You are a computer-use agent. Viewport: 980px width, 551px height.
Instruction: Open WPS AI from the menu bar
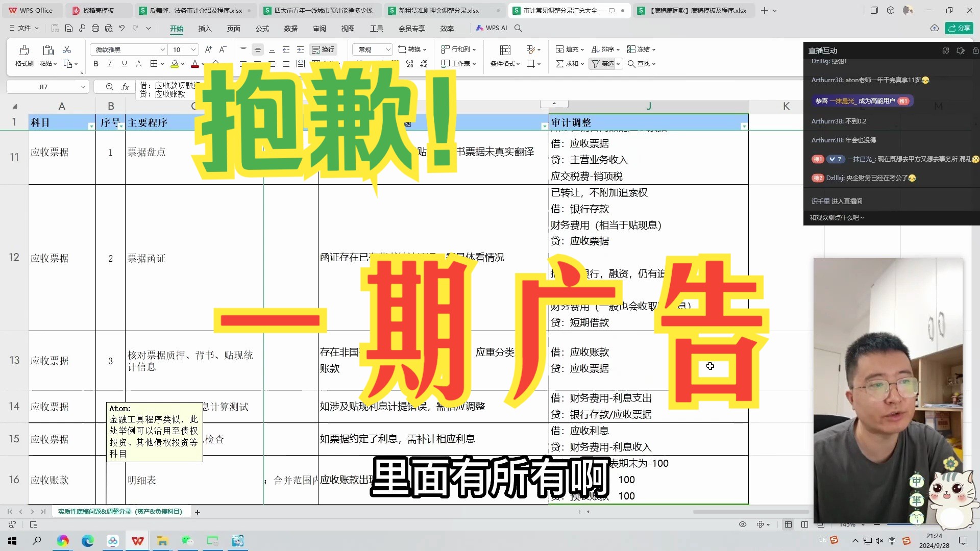coord(492,28)
